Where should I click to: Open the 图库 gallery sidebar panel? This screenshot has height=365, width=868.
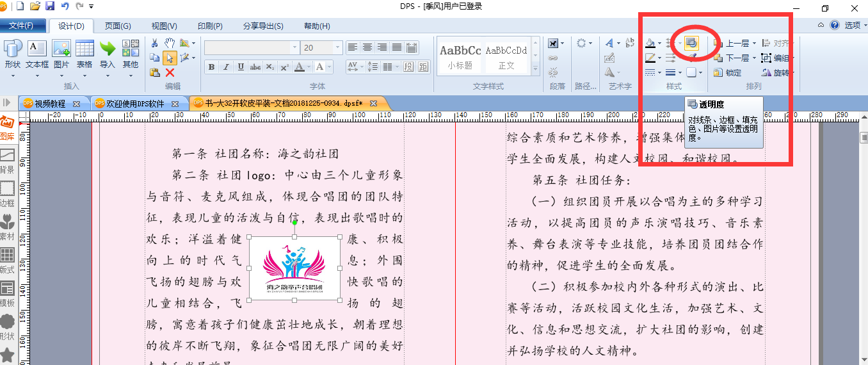click(x=8, y=127)
